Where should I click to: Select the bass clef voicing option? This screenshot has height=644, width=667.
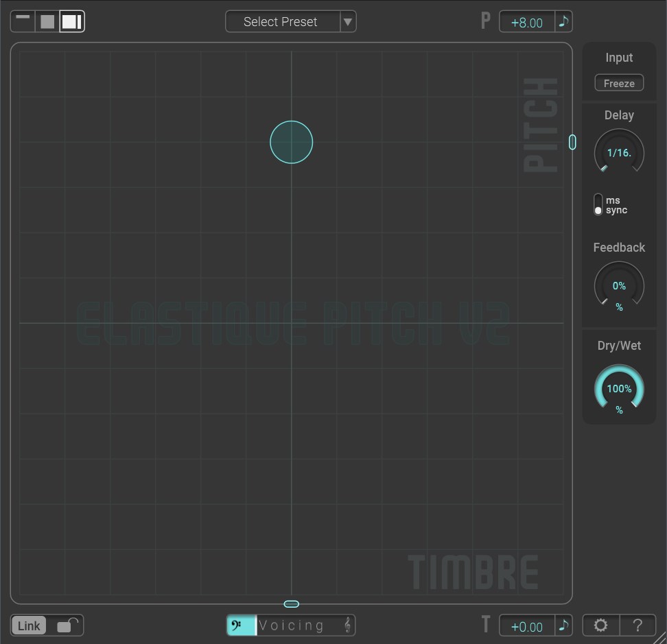pyautogui.click(x=241, y=625)
